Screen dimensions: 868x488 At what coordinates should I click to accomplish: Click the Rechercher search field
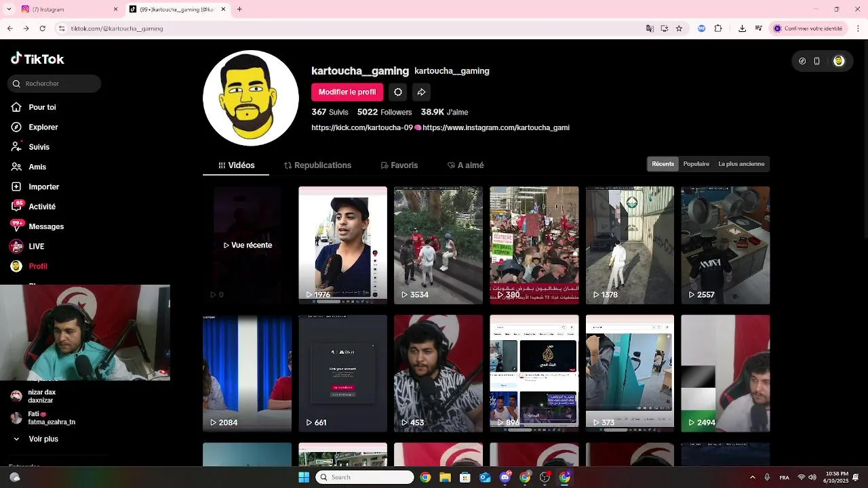(54, 83)
